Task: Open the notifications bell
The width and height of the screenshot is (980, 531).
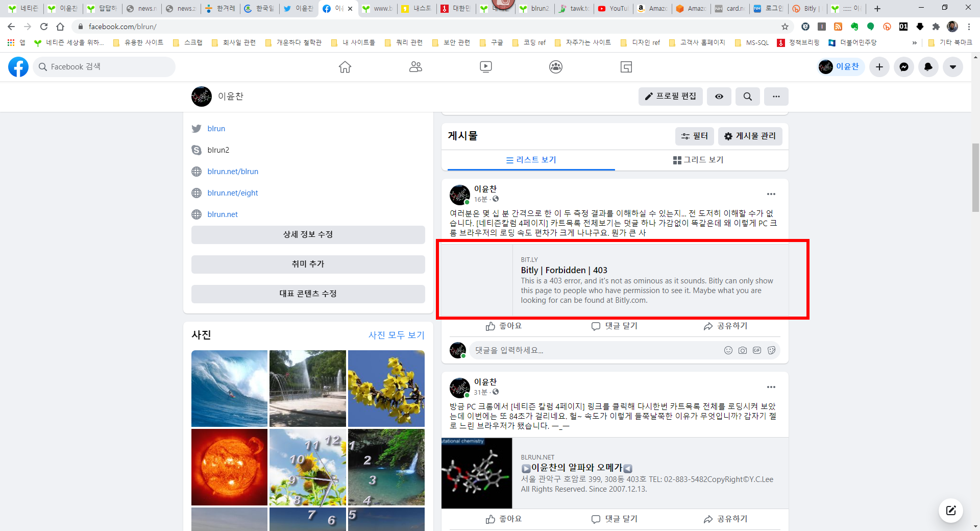Action: coord(928,67)
